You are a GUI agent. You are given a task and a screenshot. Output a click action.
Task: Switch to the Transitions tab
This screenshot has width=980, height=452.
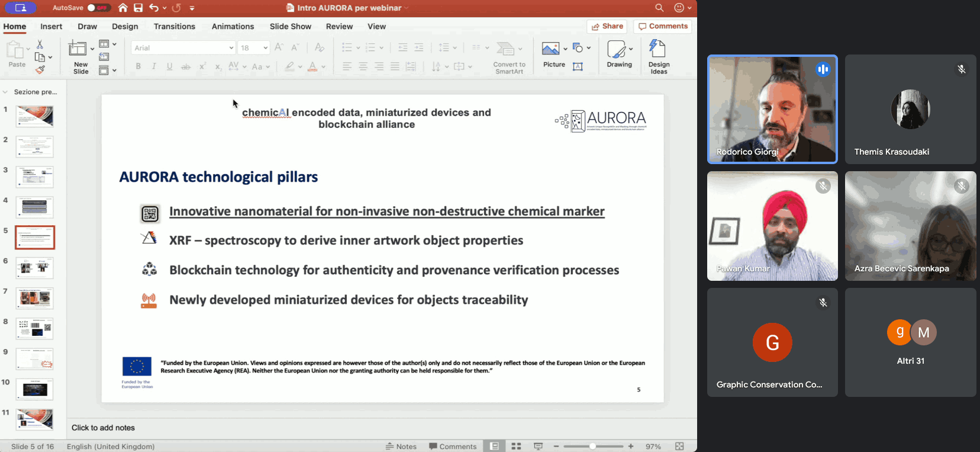174,27
